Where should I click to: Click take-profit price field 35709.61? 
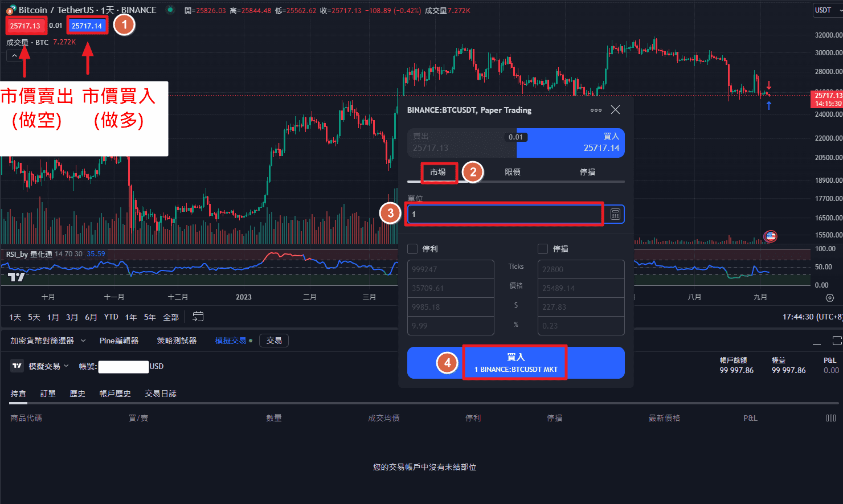pos(451,288)
